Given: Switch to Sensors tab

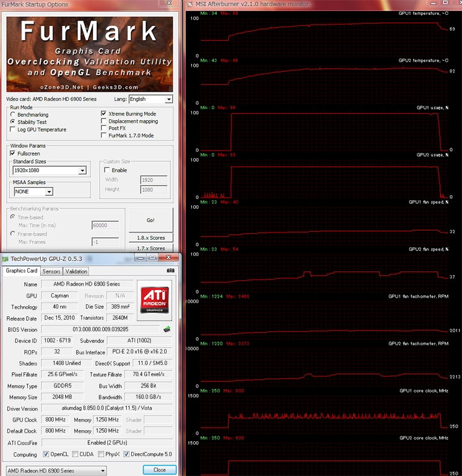Looking at the screenshot, I should coord(51,271).
